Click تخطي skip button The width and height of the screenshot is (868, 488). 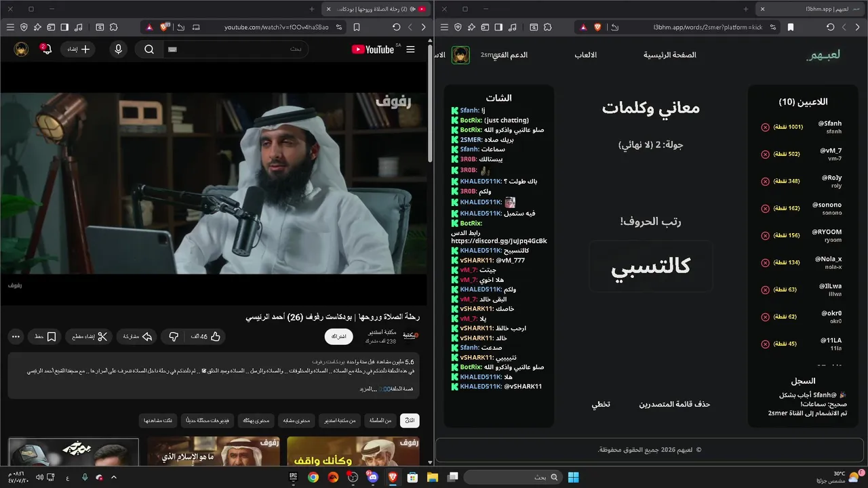click(x=601, y=404)
